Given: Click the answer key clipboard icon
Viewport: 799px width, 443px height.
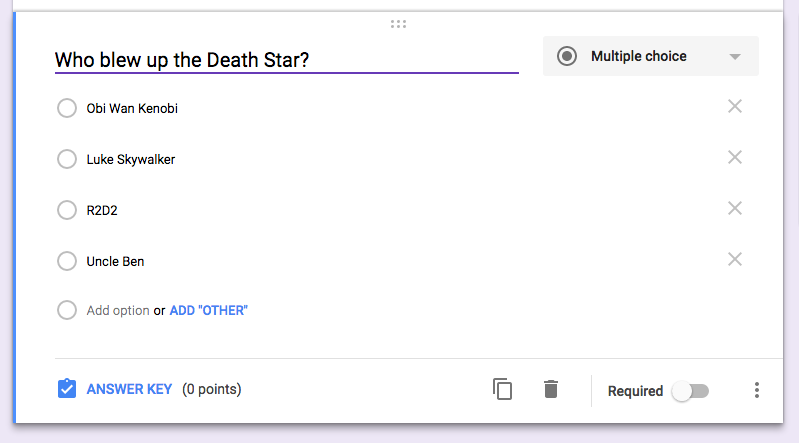Looking at the screenshot, I should tap(67, 388).
